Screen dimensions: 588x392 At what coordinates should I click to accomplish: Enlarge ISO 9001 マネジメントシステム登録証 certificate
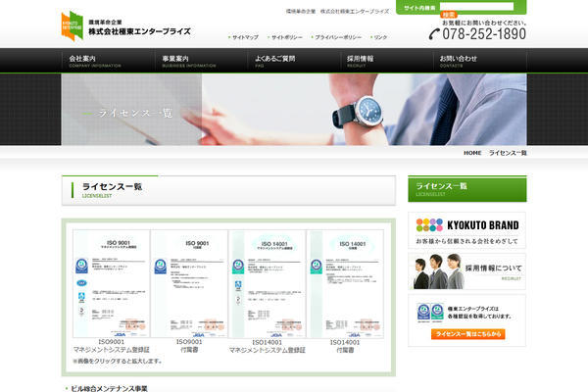pyautogui.click(x=111, y=284)
